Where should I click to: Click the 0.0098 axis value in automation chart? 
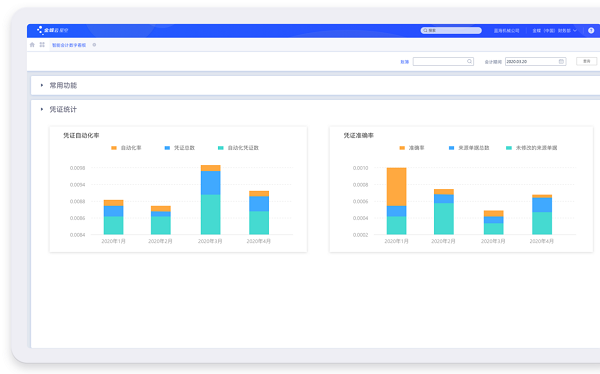click(77, 168)
